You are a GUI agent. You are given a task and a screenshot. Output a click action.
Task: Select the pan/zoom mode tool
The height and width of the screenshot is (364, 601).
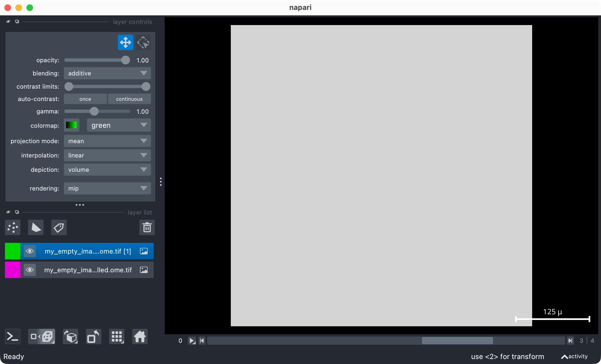pyautogui.click(x=125, y=42)
